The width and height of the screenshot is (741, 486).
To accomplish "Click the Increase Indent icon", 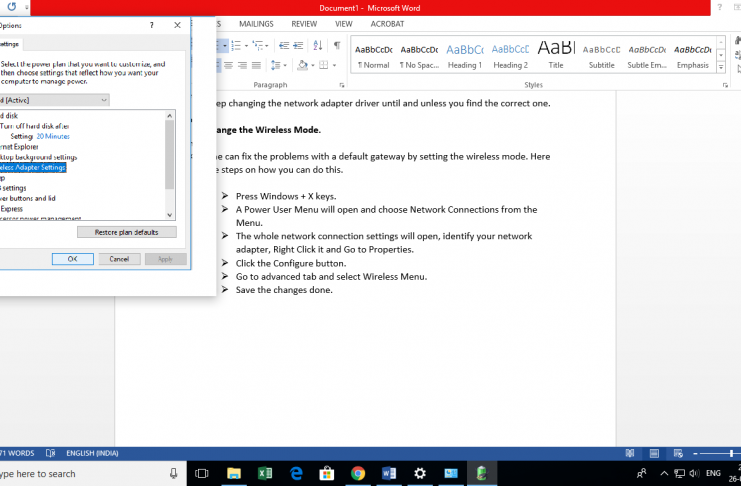I will pyautogui.click(x=298, y=45).
